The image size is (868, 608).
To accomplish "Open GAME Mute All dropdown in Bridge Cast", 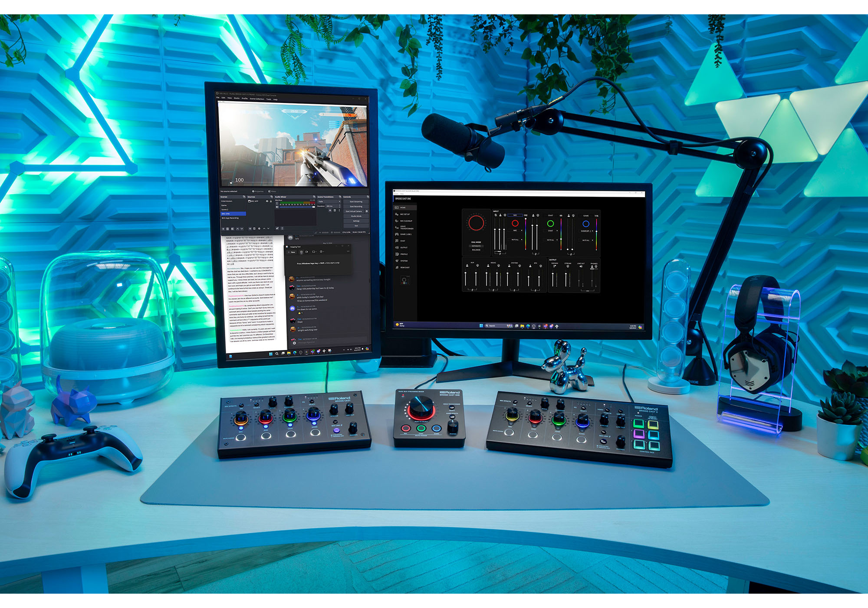I will tap(586, 240).
